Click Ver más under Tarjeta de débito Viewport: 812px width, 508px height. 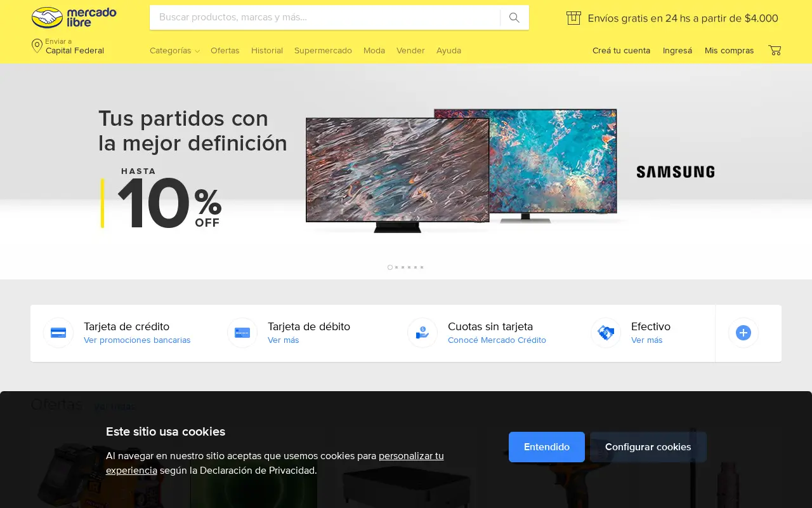click(284, 340)
